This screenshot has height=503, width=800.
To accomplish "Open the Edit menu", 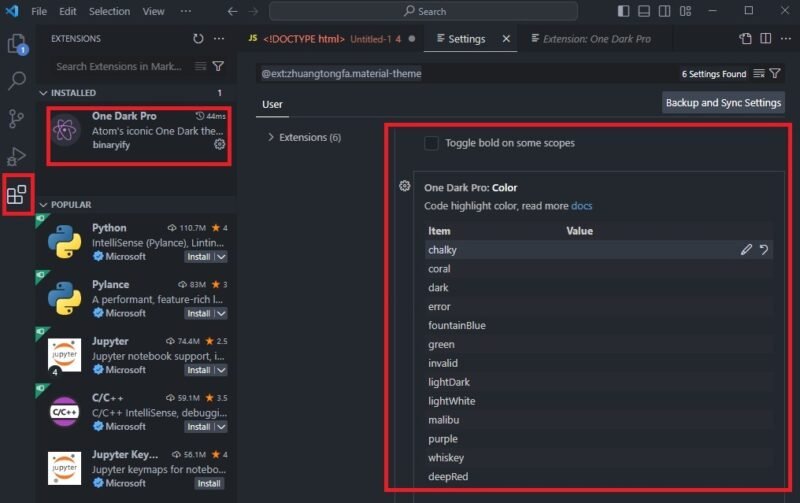I will [67, 11].
